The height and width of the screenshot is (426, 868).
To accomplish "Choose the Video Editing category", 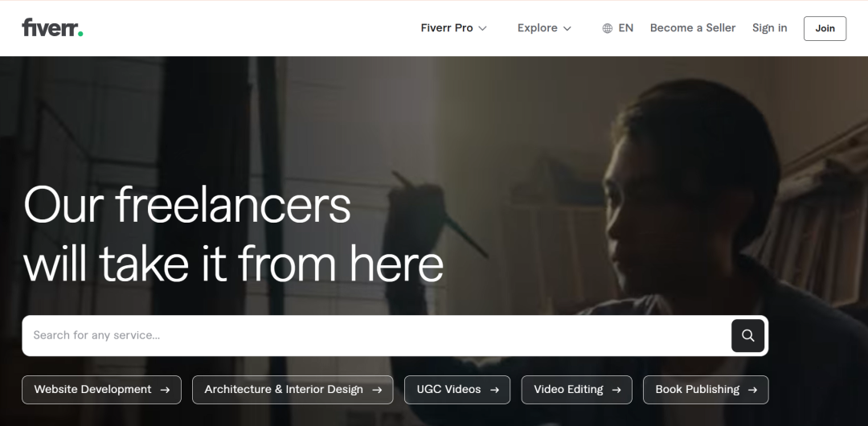I will click(x=577, y=390).
